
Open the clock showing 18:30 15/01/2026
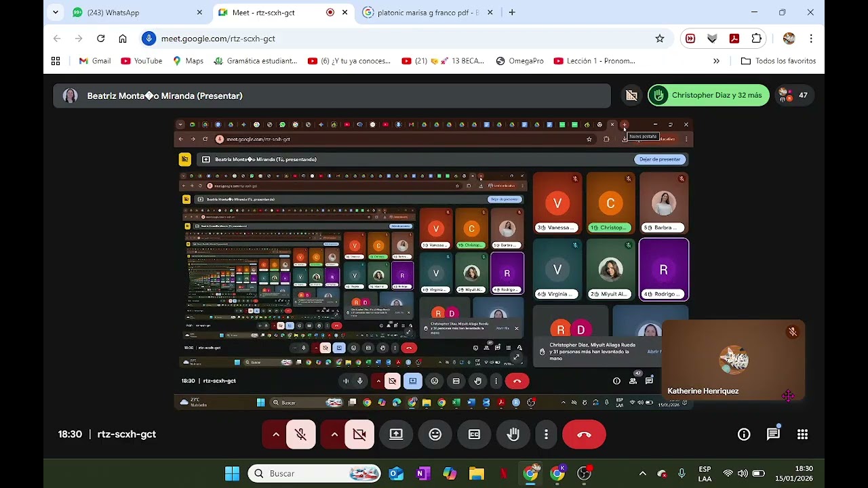click(794, 474)
